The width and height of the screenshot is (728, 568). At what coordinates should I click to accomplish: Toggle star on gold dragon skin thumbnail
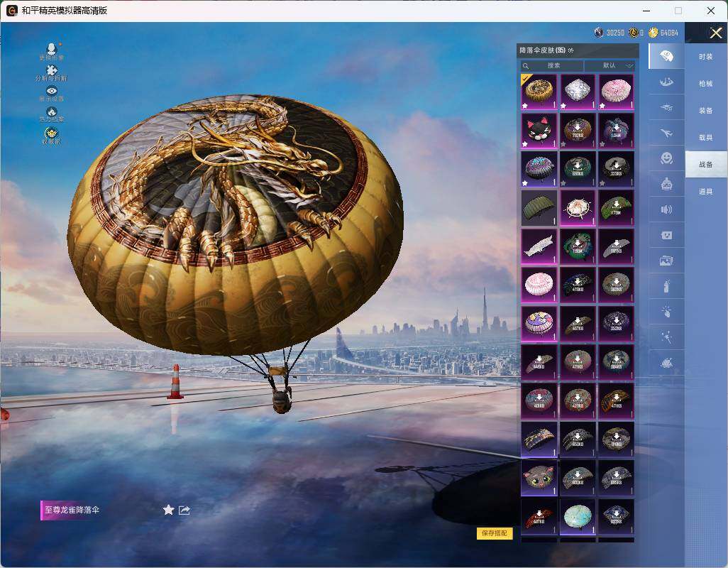(x=524, y=106)
